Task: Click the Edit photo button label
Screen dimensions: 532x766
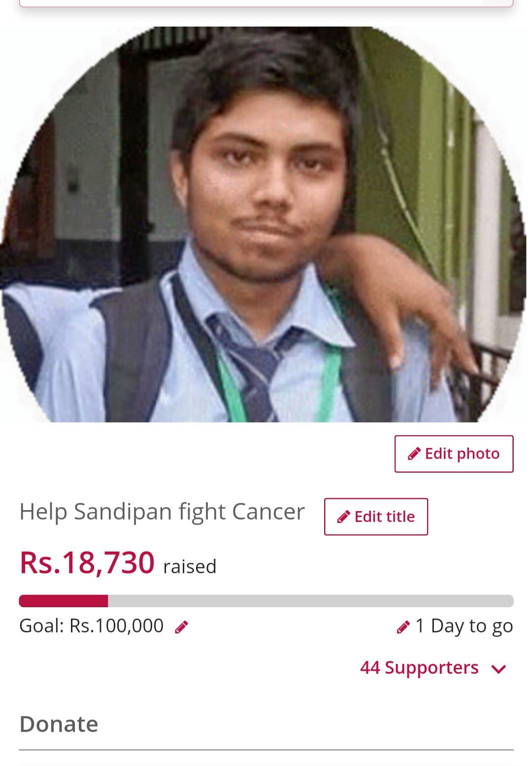Action: [x=462, y=453]
